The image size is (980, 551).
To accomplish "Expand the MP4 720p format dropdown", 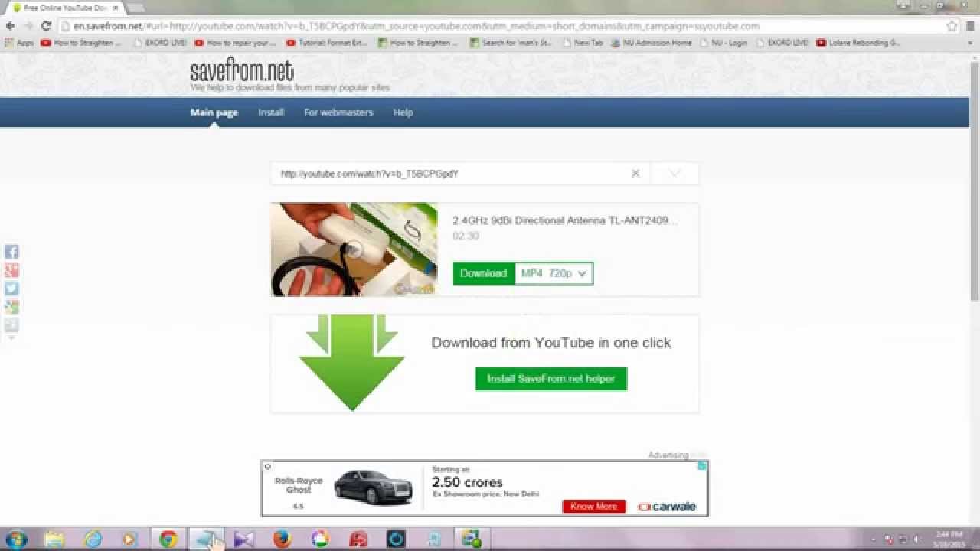I will click(554, 273).
